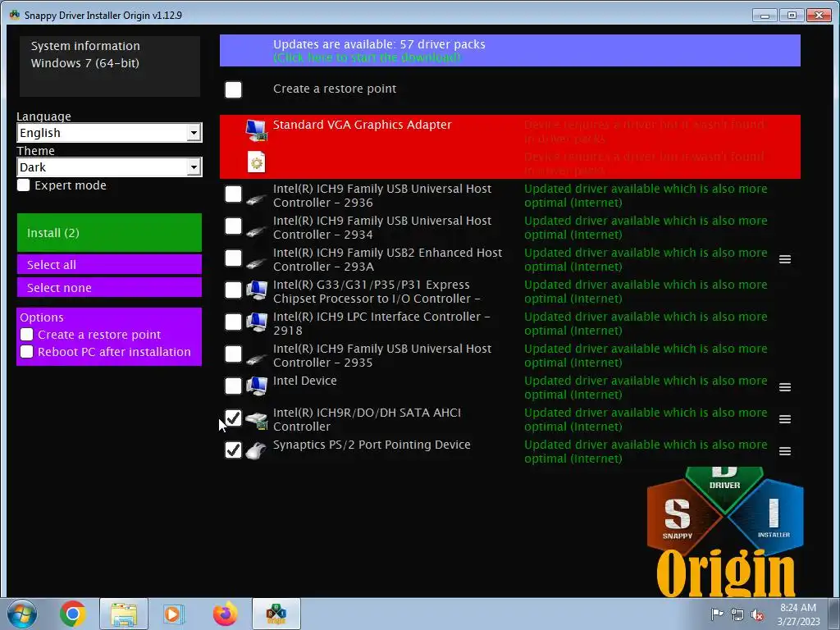Expand alternatives menu for Synaptics Pointing Device

click(785, 451)
